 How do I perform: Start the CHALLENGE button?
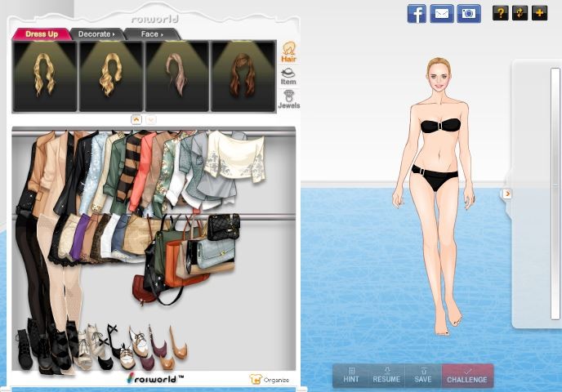[x=467, y=376]
